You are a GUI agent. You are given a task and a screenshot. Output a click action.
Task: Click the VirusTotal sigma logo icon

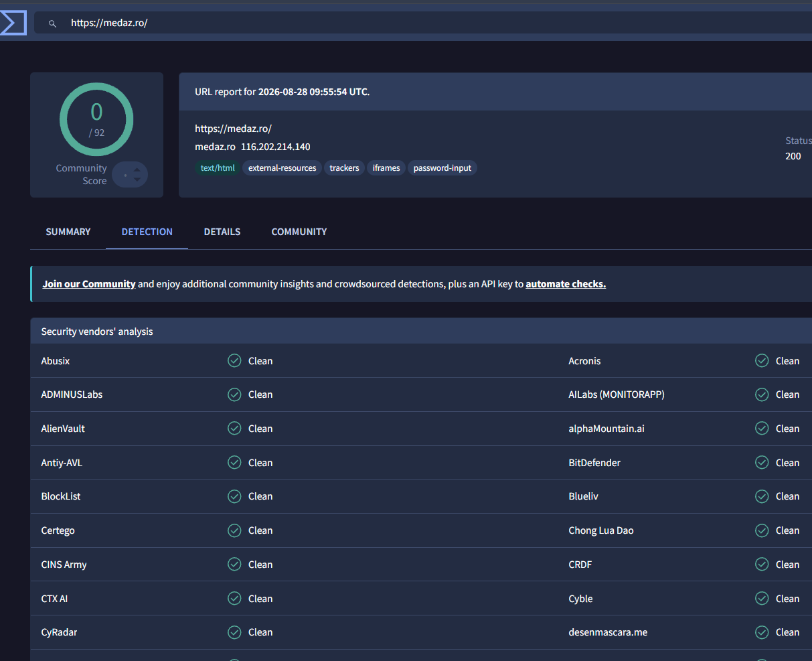point(13,23)
